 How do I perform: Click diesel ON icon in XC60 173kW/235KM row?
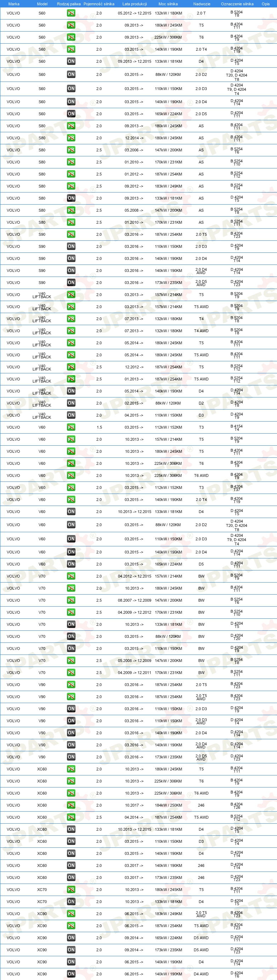(71, 878)
